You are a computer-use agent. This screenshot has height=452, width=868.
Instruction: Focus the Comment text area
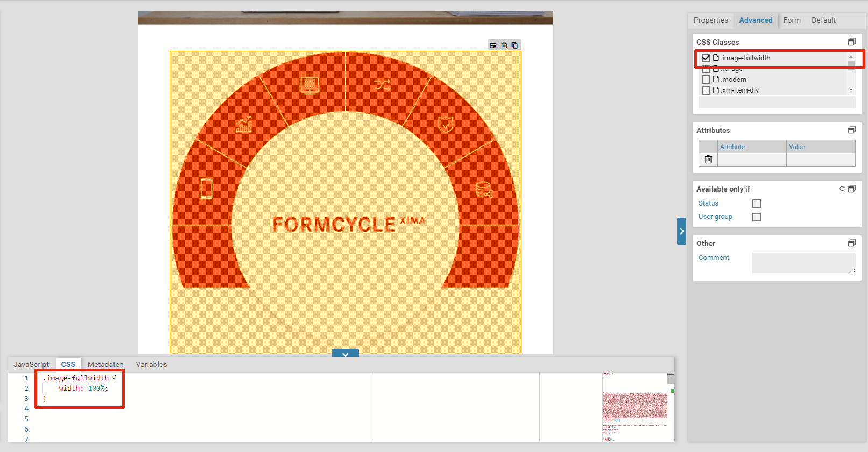tap(803, 263)
